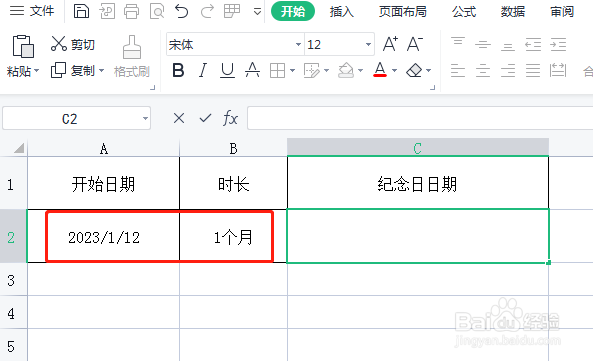Click the Save icon
Viewport: 593px width, 361px height.
pos(81,11)
